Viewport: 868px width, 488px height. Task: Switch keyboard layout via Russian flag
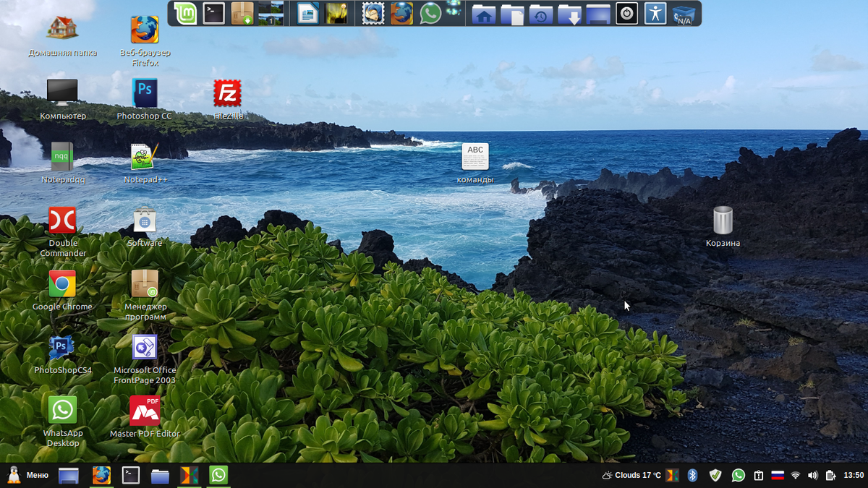[778, 475]
